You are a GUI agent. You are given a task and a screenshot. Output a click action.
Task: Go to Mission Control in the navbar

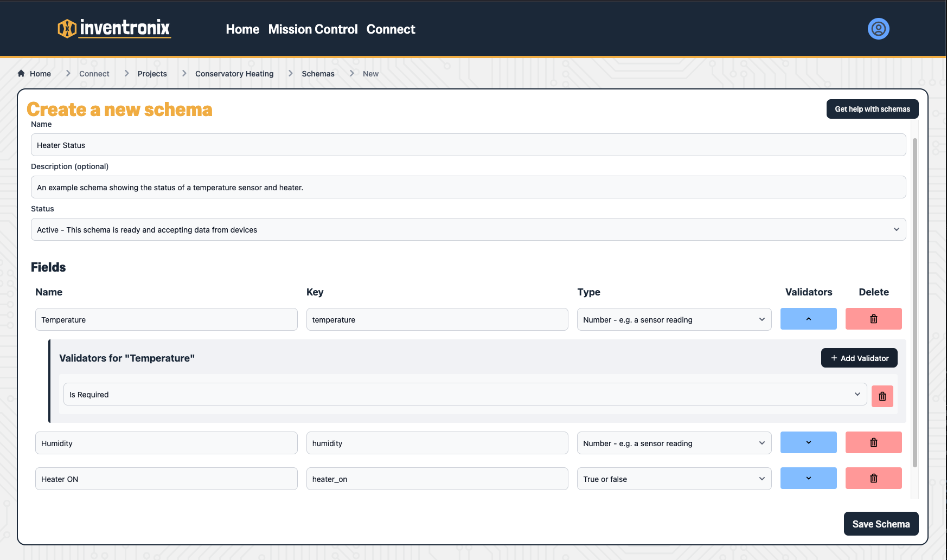click(x=313, y=29)
